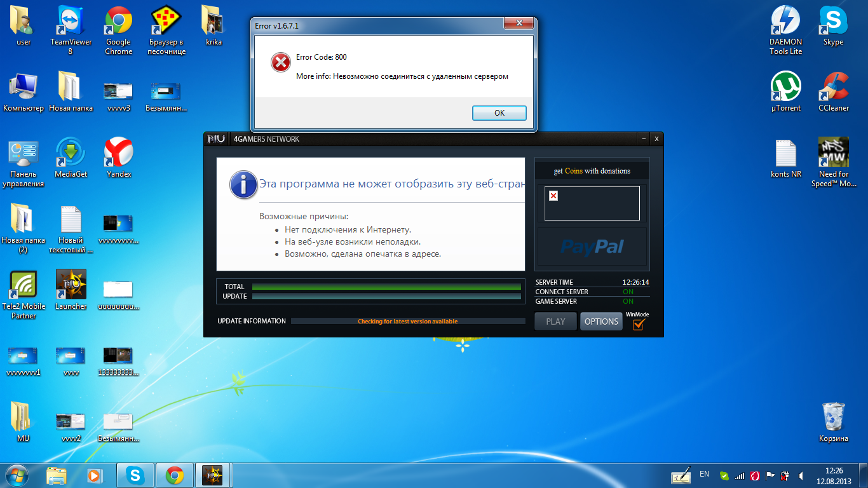Image resolution: width=868 pixels, height=488 pixels.
Task: Click OK in the Error Code 800 dialog
Action: pos(499,113)
